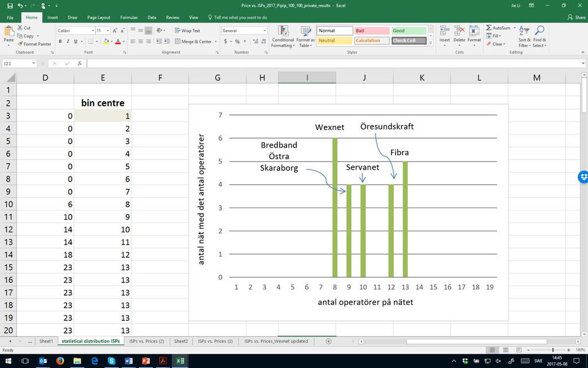The image size is (588, 368).
Task: Click Accounting Number Format dollar icon
Action: 225,41
